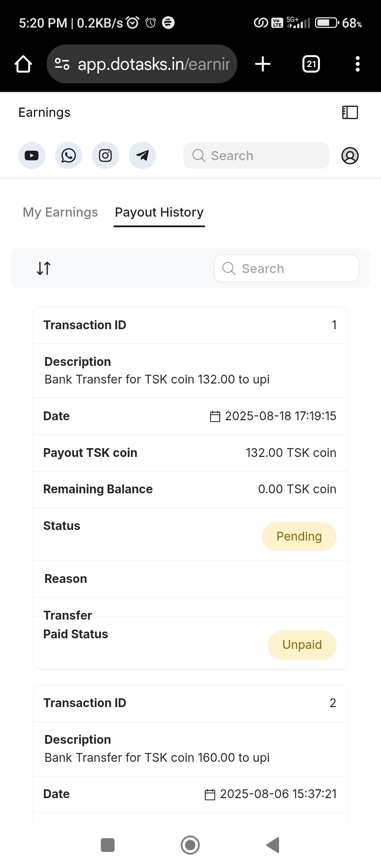
Task: Focus the top header Search field
Action: (x=256, y=156)
